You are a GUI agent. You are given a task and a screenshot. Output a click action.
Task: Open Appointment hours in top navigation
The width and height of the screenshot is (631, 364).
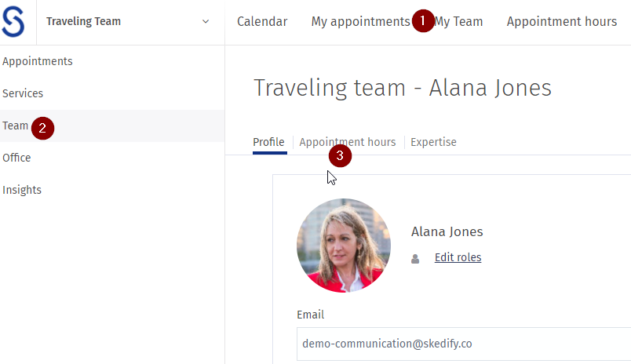tap(561, 21)
